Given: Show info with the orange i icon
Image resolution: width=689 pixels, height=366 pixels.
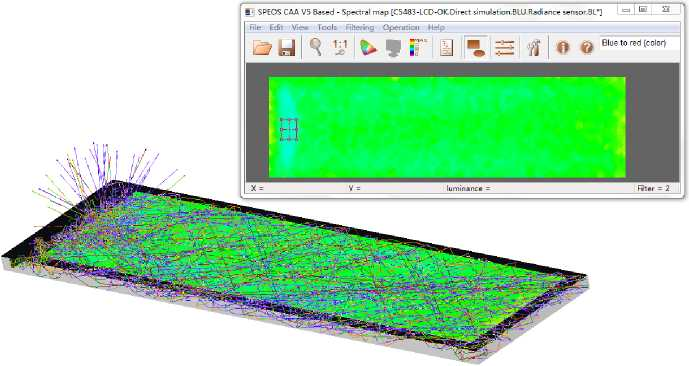Looking at the screenshot, I should pyautogui.click(x=562, y=47).
